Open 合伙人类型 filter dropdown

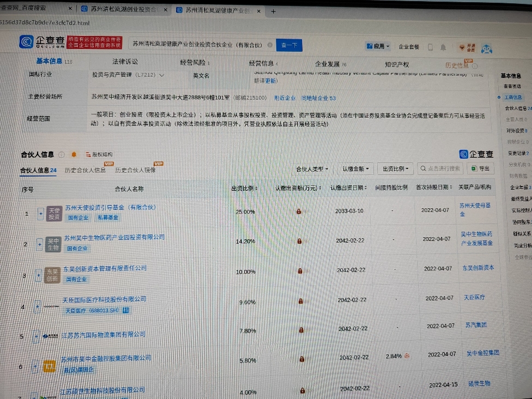(x=312, y=168)
